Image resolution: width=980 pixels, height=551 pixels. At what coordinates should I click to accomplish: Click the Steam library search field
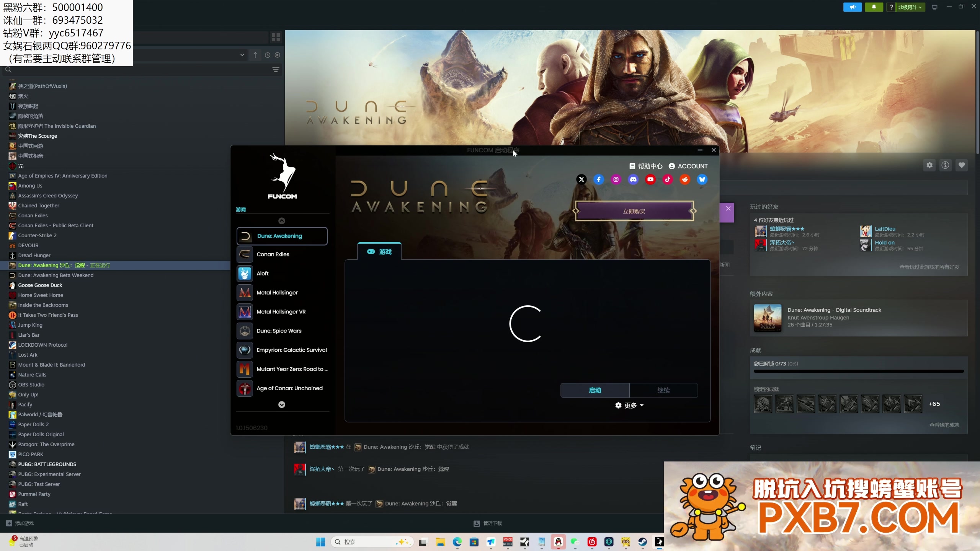pyautogui.click(x=142, y=70)
